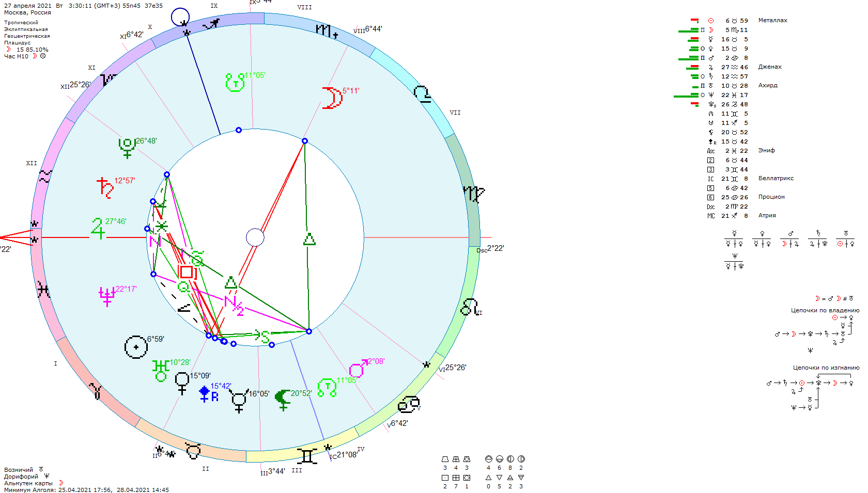Click the small white circle at the wheel's center
Image resolution: width=868 pixels, height=493 pixels.
pyautogui.click(x=255, y=237)
